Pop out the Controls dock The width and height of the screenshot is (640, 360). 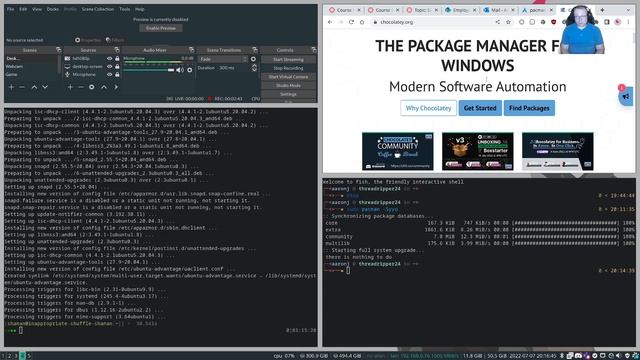pyautogui.click(x=313, y=50)
